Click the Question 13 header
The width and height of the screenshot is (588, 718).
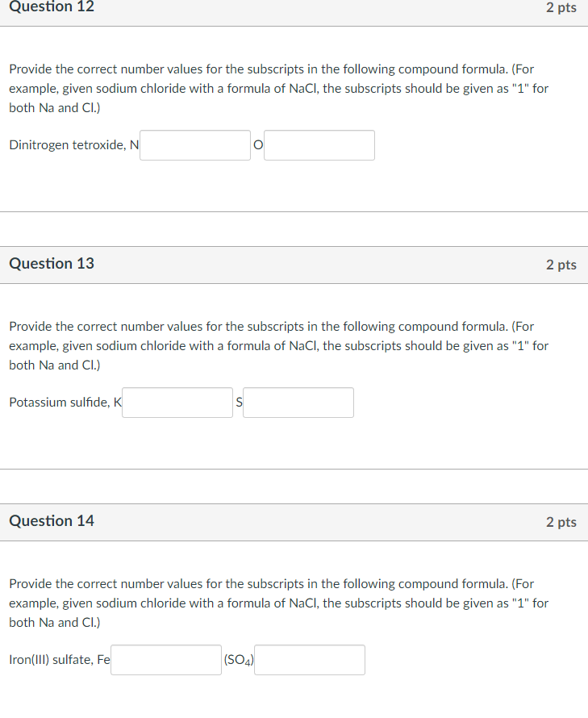coord(52,264)
